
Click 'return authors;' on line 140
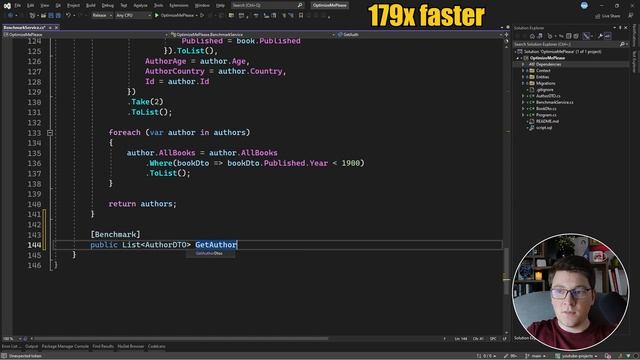tap(142, 204)
